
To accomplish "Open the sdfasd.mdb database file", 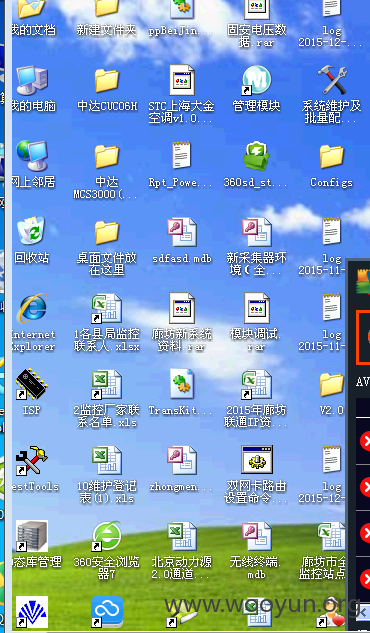I will coord(182,232).
